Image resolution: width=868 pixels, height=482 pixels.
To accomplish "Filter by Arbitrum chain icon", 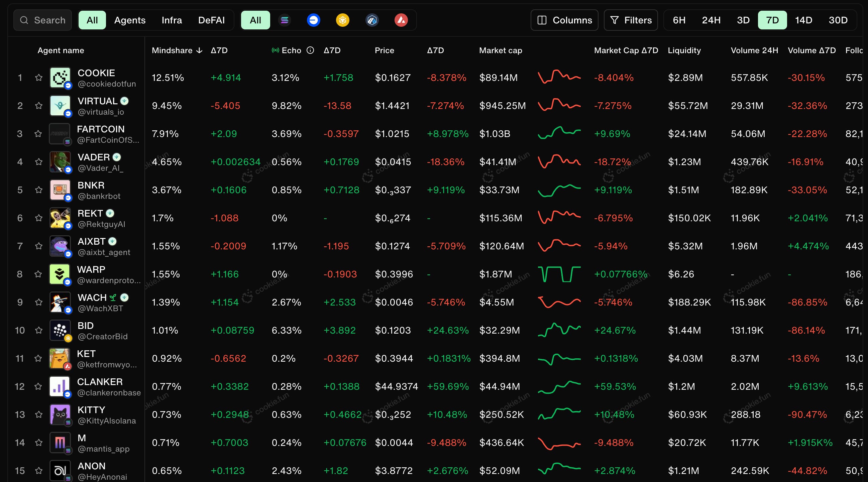I will pos(372,20).
